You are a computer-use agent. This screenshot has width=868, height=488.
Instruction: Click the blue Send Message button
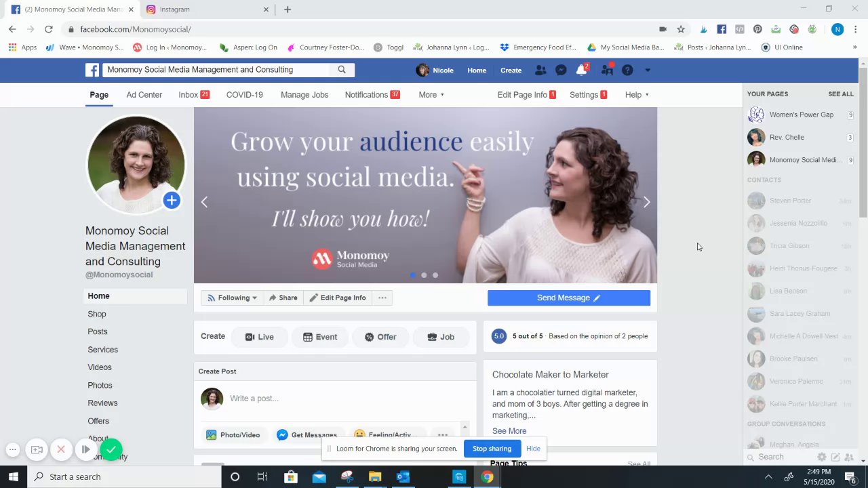click(x=569, y=298)
